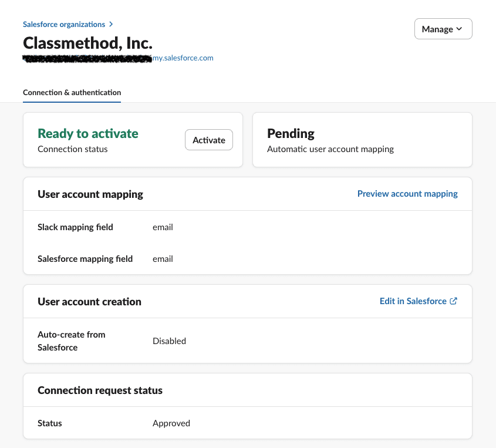Viewport: 496px width, 448px height.
Task: Click the Salesforce mapping field label
Action: click(85, 259)
